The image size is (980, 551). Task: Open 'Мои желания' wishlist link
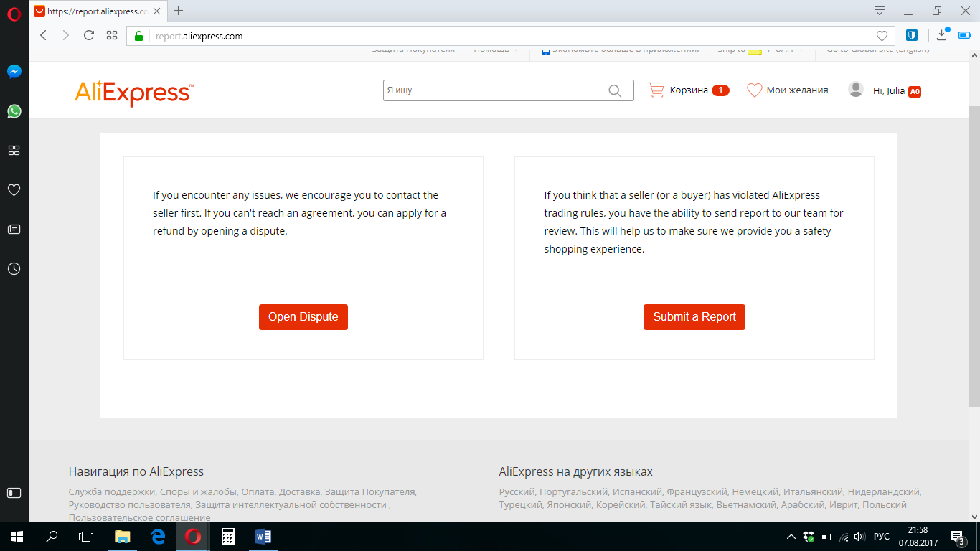tap(797, 90)
